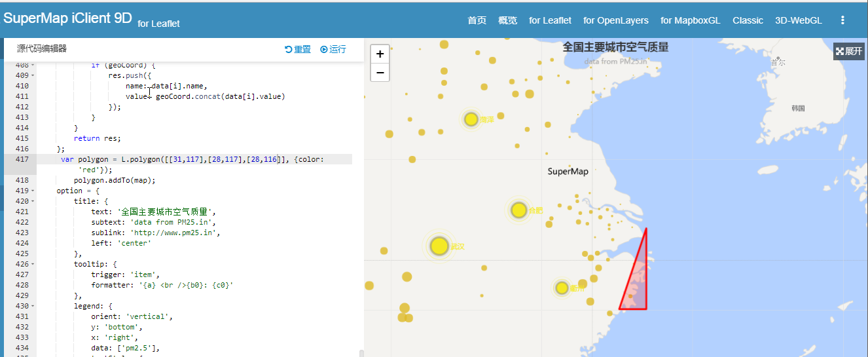Click the map title 全国主要城市空气质量
Screen dimensions: 868x357
pyautogui.click(x=615, y=47)
